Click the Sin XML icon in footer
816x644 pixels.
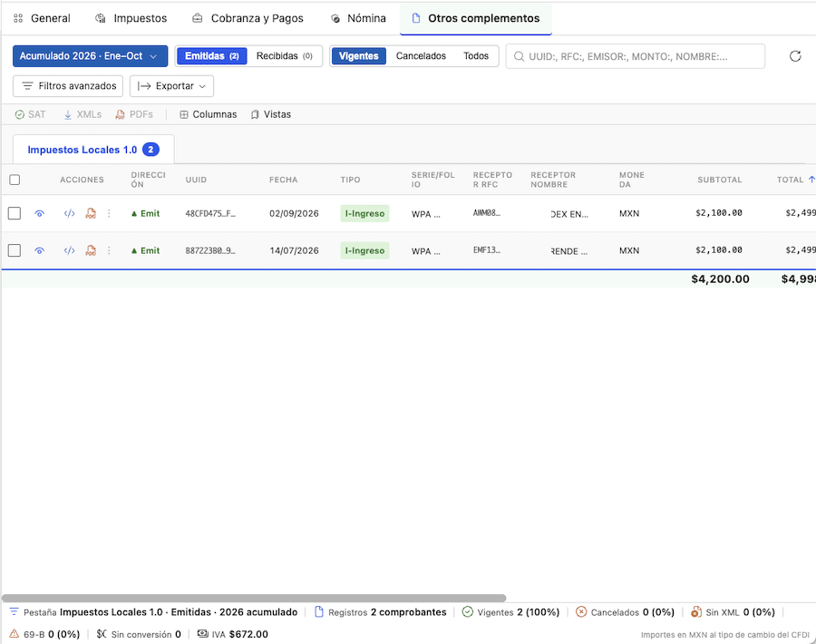coord(695,611)
